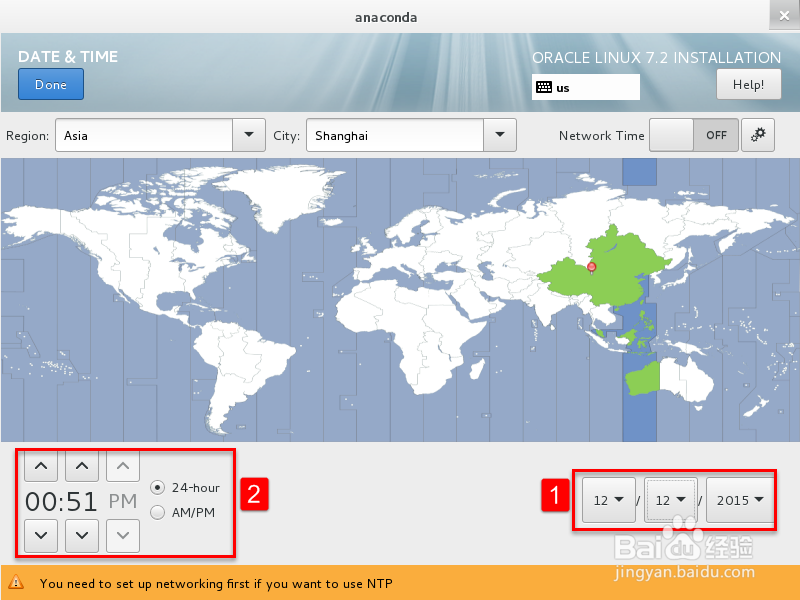Open the Region dropdown showing Asia

click(160, 135)
